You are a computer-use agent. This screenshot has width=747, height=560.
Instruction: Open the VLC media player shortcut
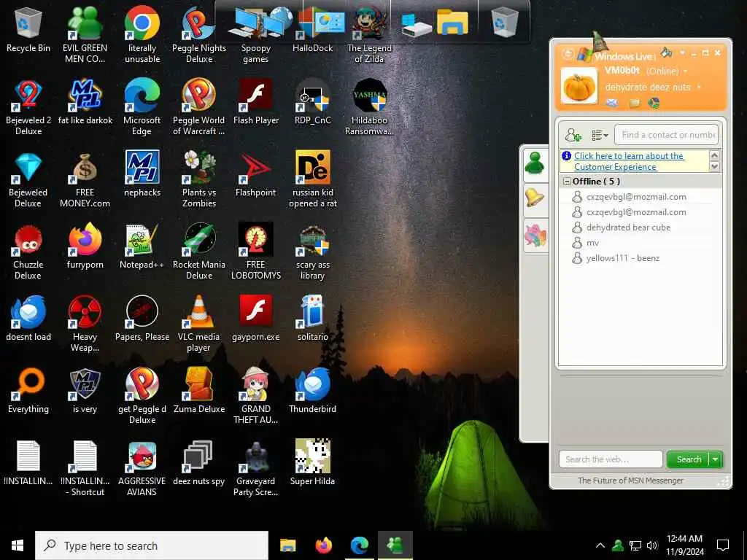click(199, 323)
